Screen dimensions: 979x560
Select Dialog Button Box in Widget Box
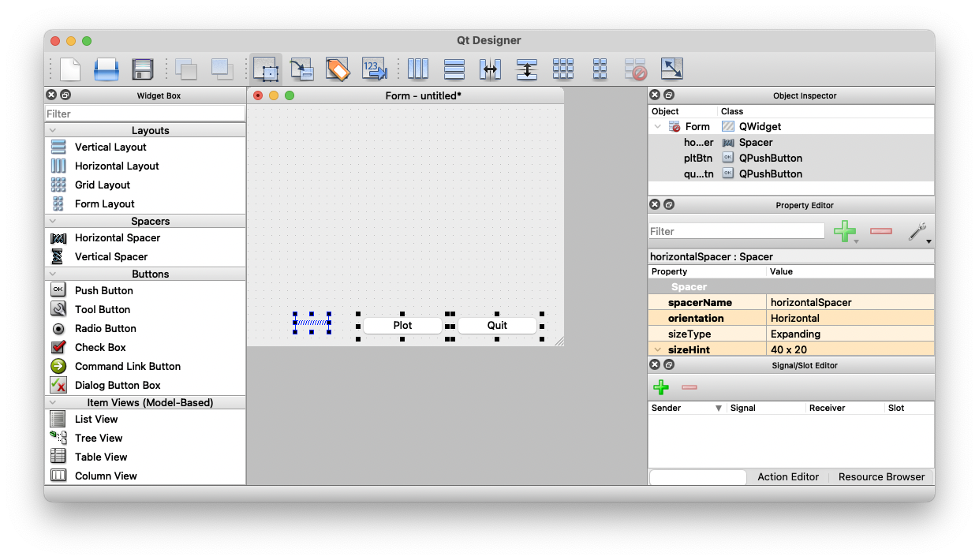[x=118, y=385]
